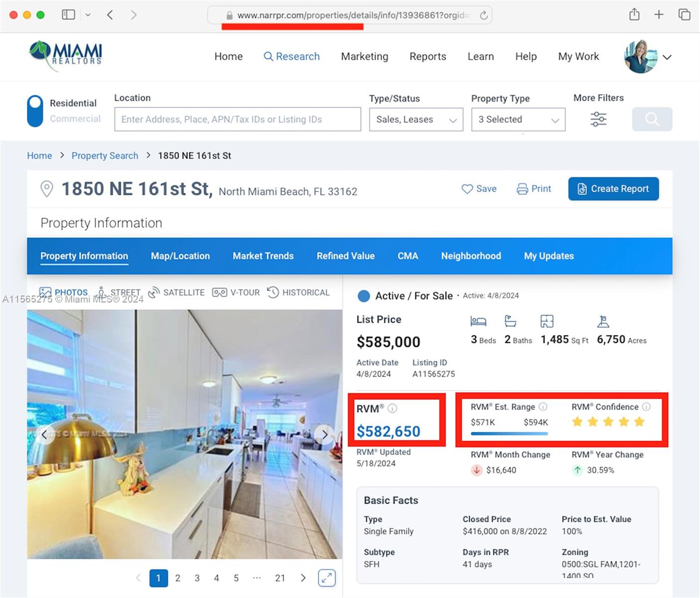
Task: Expand the user profile menu chevron
Action: pos(667,57)
